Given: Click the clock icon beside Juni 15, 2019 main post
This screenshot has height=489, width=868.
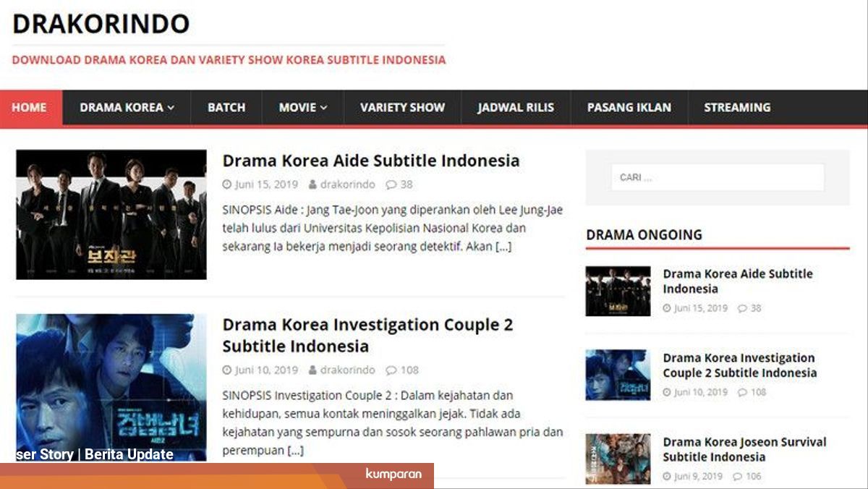Looking at the screenshot, I should (227, 184).
